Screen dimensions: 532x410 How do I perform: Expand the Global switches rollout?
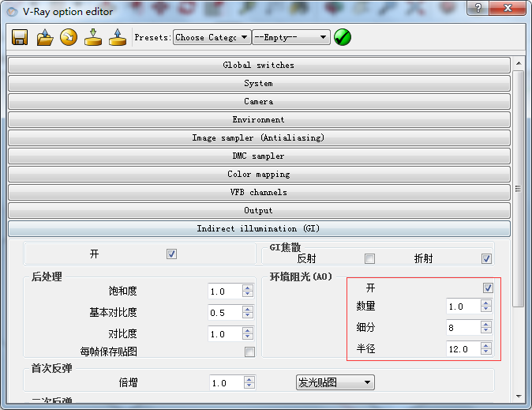[x=259, y=66]
